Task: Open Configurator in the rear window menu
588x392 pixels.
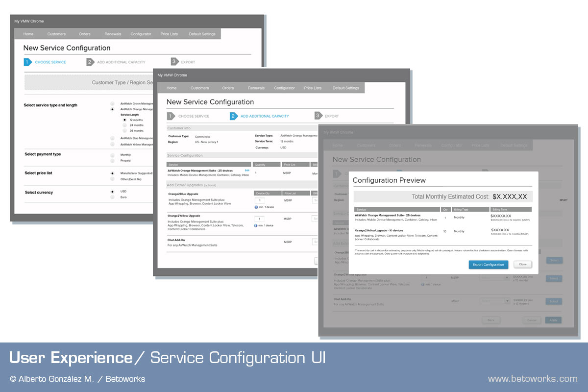Action: (x=141, y=34)
